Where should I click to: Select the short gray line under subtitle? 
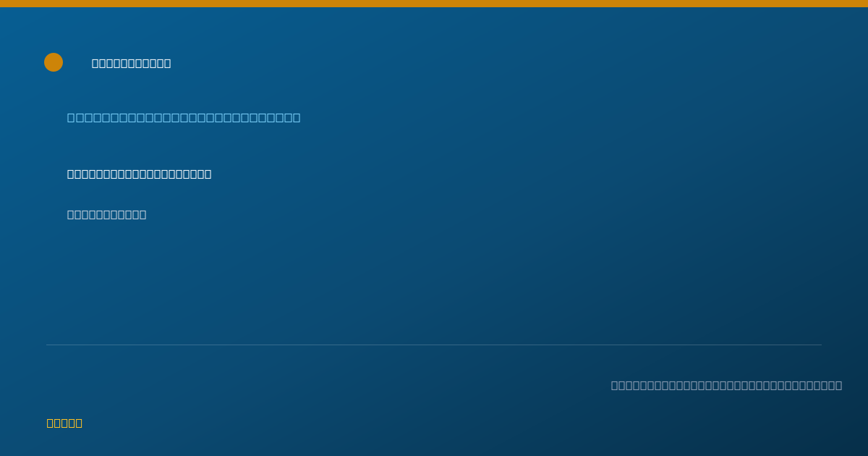pyautogui.click(x=106, y=214)
